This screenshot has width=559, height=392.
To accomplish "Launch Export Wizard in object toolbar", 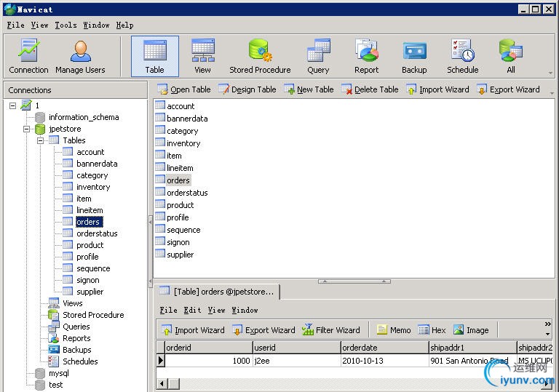I will tap(508, 89).
